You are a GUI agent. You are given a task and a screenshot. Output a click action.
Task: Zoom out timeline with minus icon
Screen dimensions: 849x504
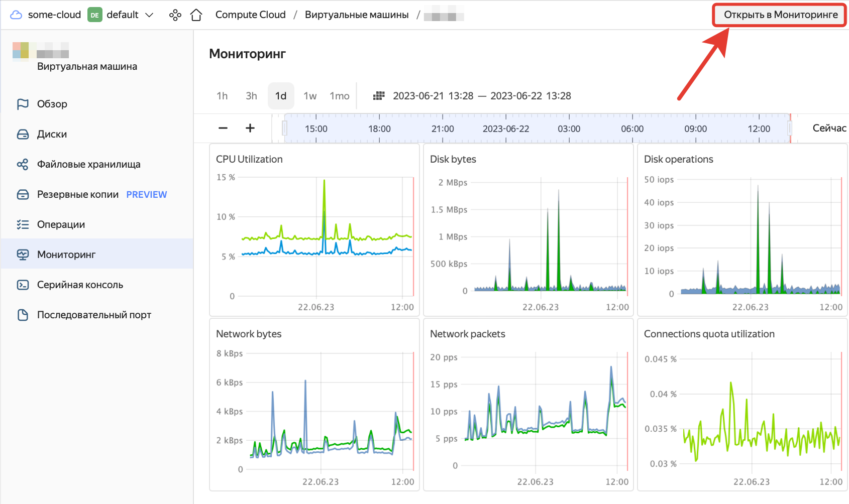223,128
